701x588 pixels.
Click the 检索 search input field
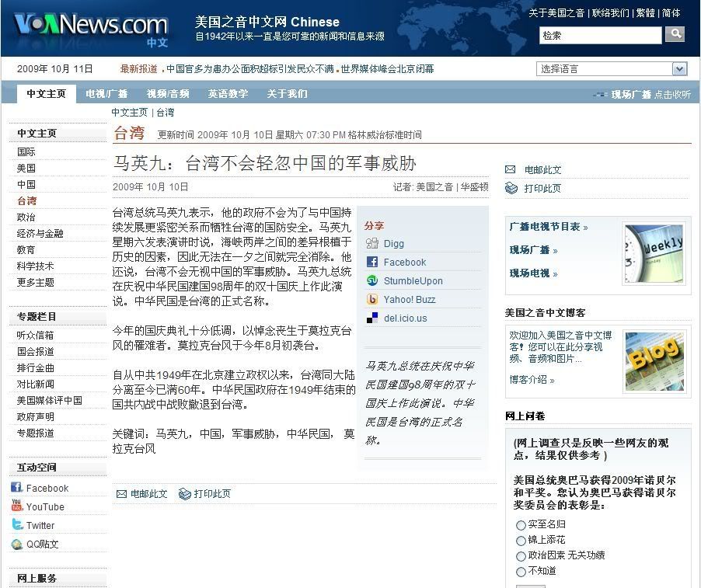(600, 35)
